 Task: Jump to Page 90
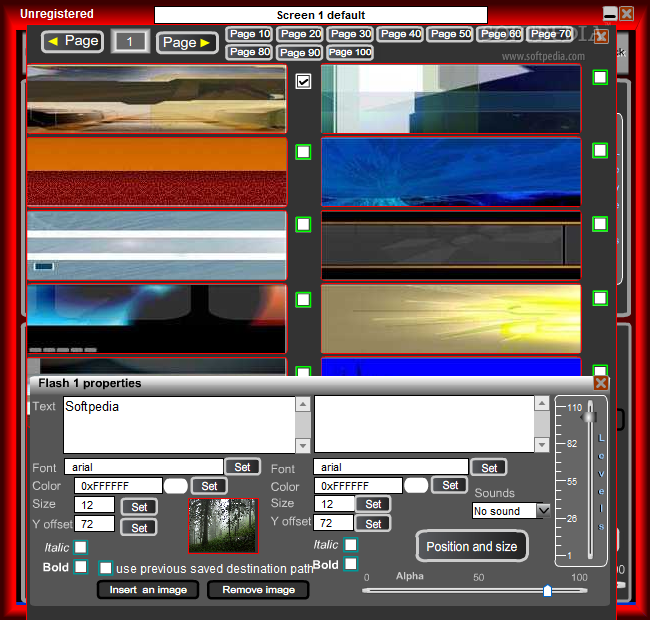(x=299, y=53)
